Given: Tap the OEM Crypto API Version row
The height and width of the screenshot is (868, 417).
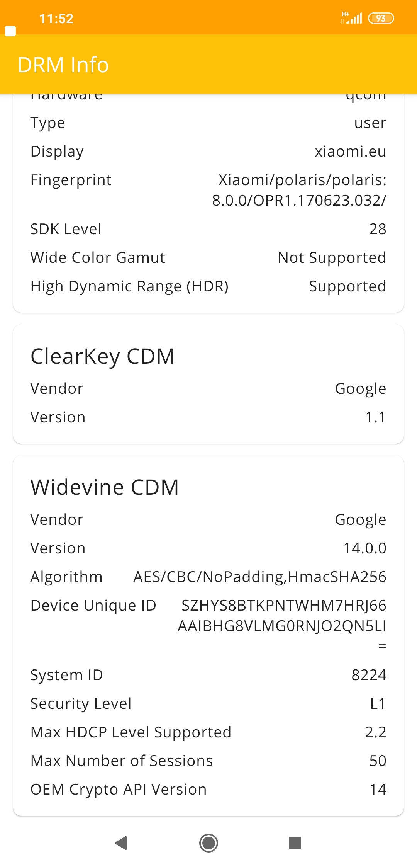Looking at the screenshot, I should tap(208, 789).
